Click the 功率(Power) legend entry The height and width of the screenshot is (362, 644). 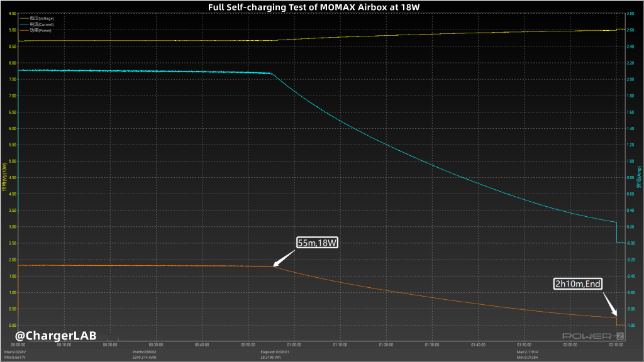35,30
